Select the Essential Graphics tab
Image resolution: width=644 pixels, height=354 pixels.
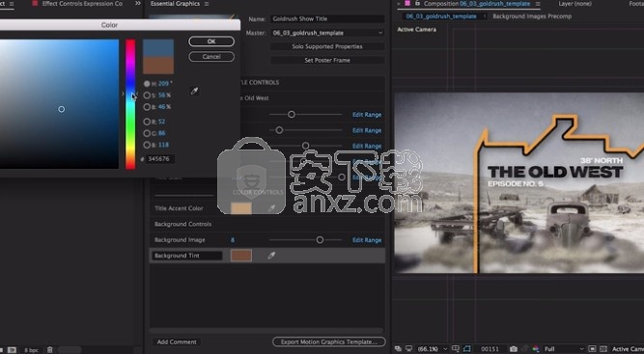click(175, 4)
